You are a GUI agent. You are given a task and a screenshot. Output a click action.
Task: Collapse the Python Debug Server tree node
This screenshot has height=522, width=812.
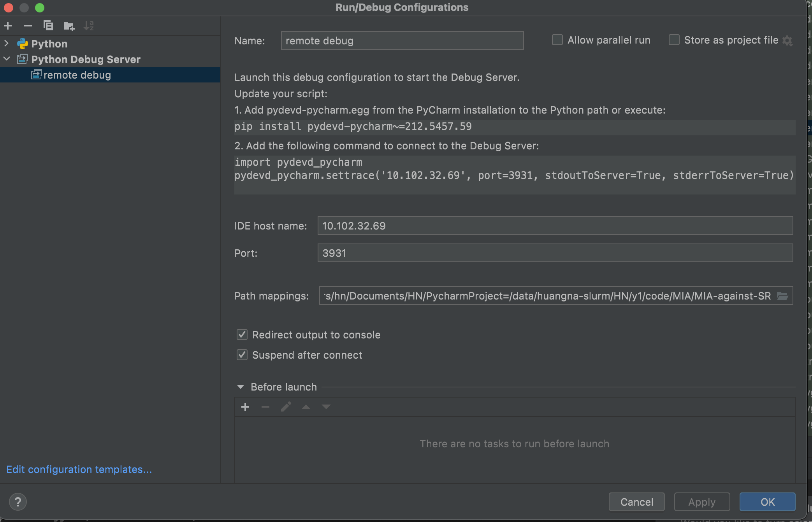click(x=7, y=59)
